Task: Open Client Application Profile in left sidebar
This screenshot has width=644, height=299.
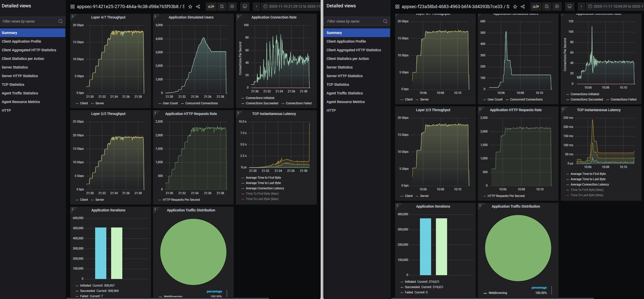Action: click(x=21, y=41)
